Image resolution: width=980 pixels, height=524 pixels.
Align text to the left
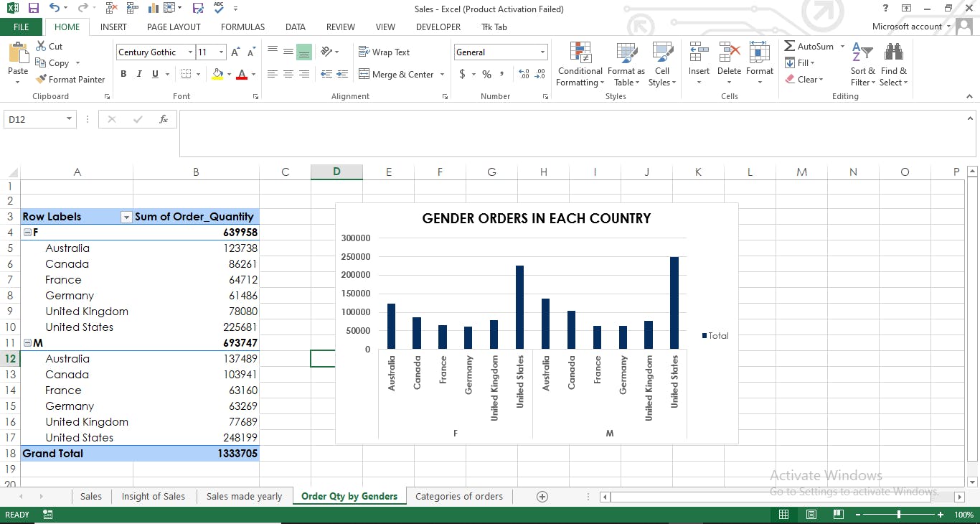pyautogui.click(x=273, y=74)
